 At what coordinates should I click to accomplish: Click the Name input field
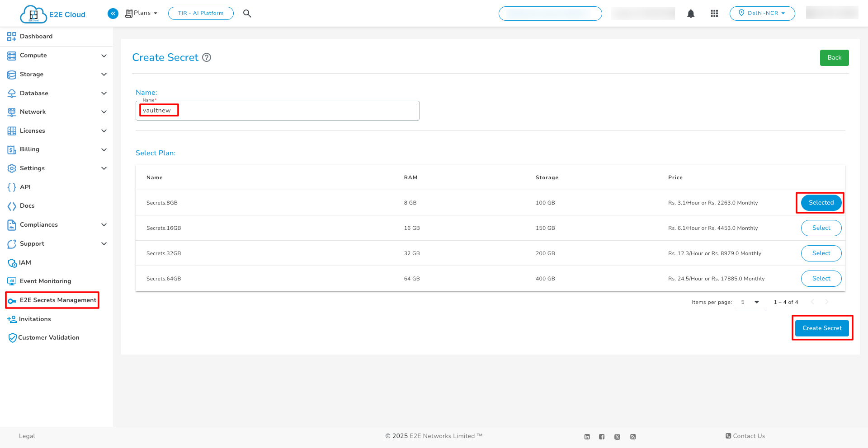tap(277, 111)
